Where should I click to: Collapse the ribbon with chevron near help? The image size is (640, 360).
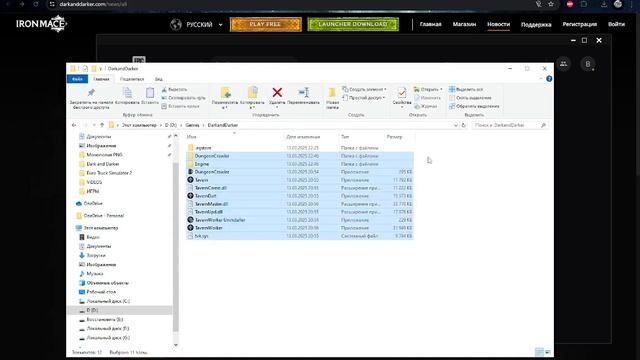pyautogui.click(x=541, y=79)
